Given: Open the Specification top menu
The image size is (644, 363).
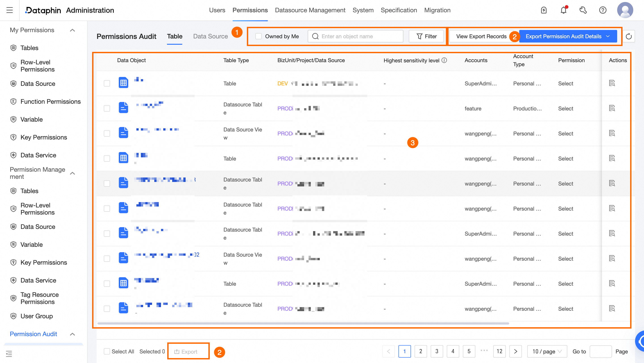Looking at the screenshot, I should tap(399, 10).
